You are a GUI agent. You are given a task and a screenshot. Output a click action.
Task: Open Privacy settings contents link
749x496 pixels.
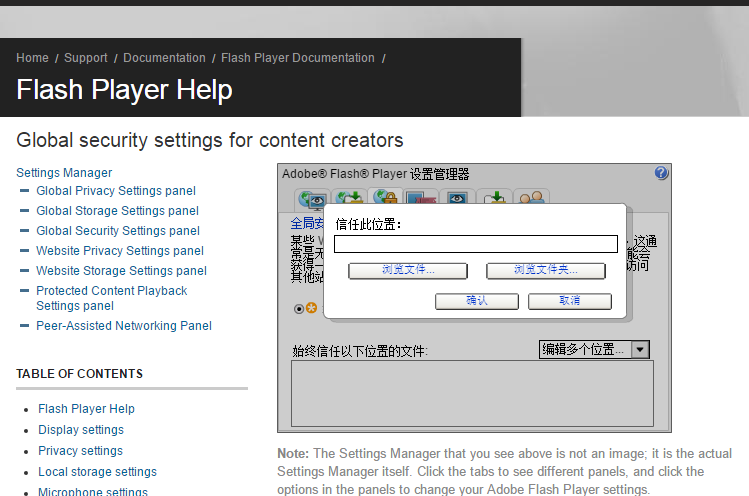pyautogui.click(x=80, y=451)
